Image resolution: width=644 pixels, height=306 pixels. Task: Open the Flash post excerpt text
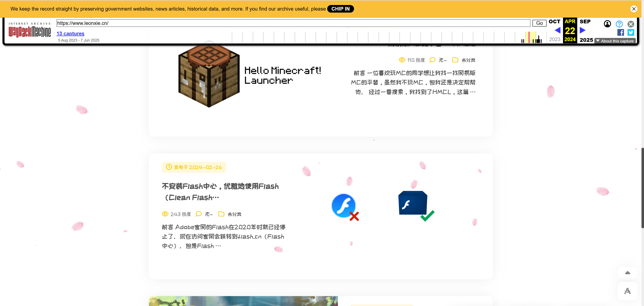(224, 237)
